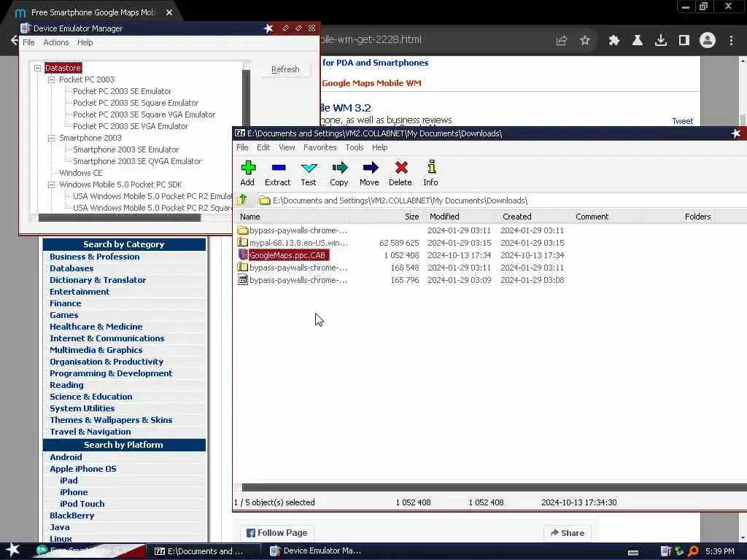Select Smartphone 2003 SE QVGA Emulator
Image resolution: width=747 pixels, height=560 pixels.
(137, 161)
